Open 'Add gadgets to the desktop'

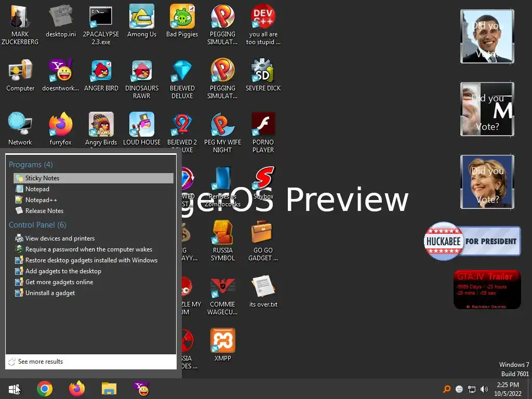tap(94, 271)
